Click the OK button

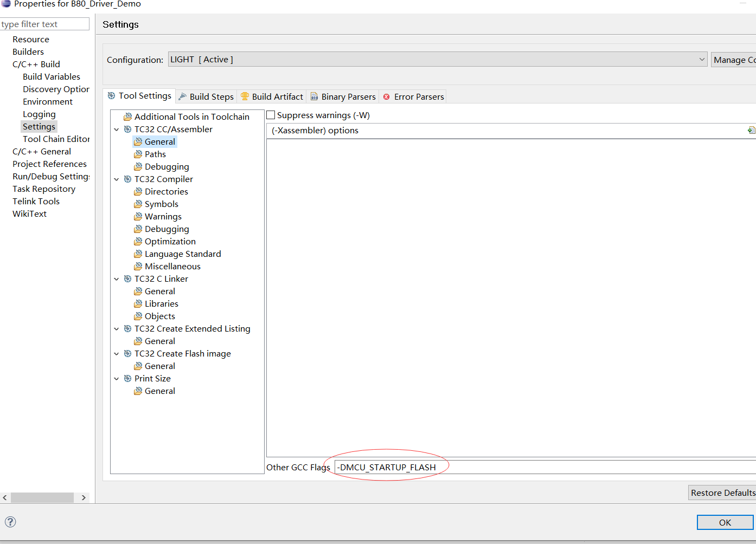[725, 522]
